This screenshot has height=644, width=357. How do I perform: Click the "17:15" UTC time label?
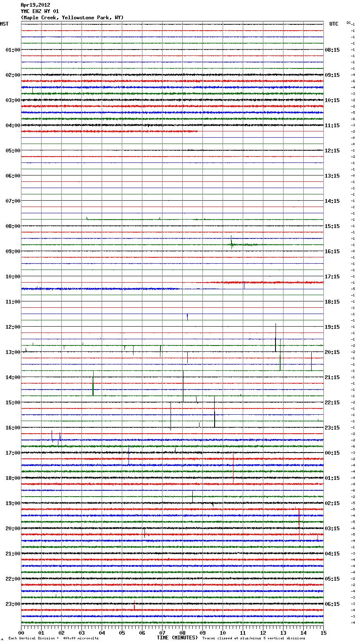[332, 277]
